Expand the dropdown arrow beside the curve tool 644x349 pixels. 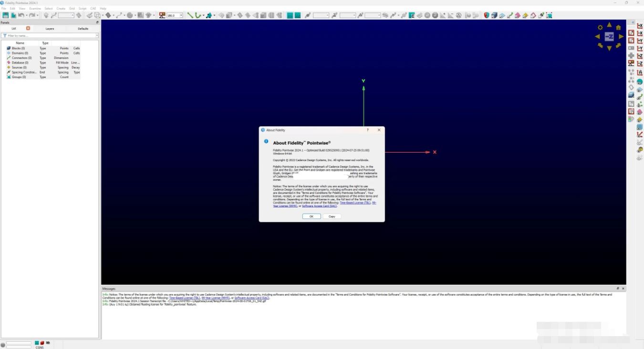[203, 15]
